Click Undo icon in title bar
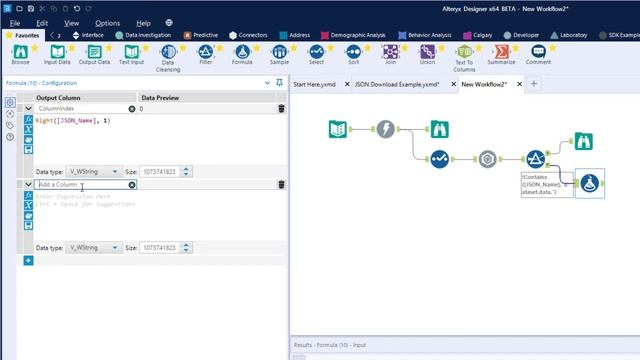 coord(77,8)
